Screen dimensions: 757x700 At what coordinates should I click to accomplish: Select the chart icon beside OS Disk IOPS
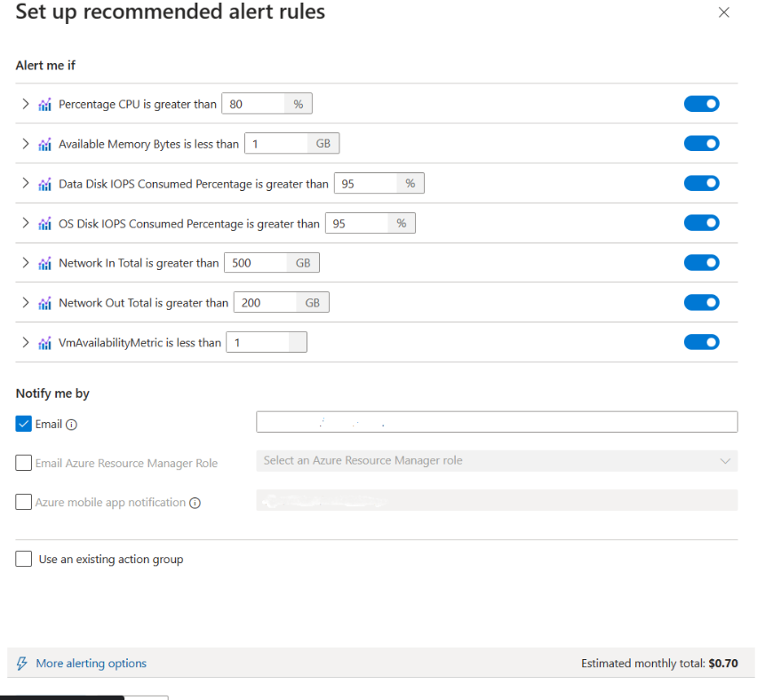(x=44, y=223)
